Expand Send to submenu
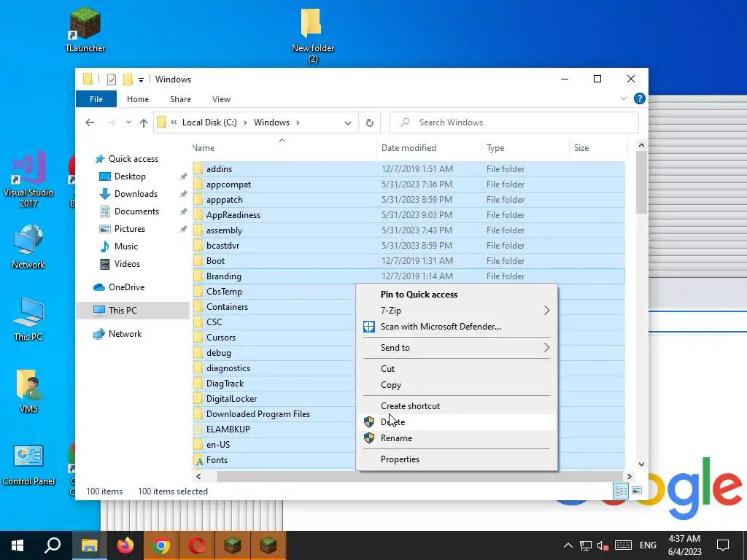The image size is (747, 560). click(x=546, y=348)
